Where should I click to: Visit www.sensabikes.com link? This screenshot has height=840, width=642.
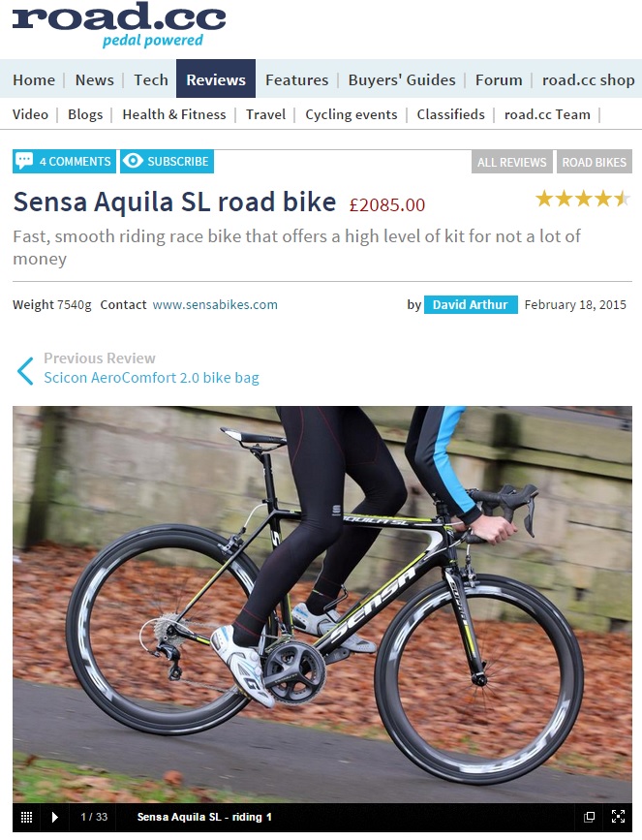(215, 304)
